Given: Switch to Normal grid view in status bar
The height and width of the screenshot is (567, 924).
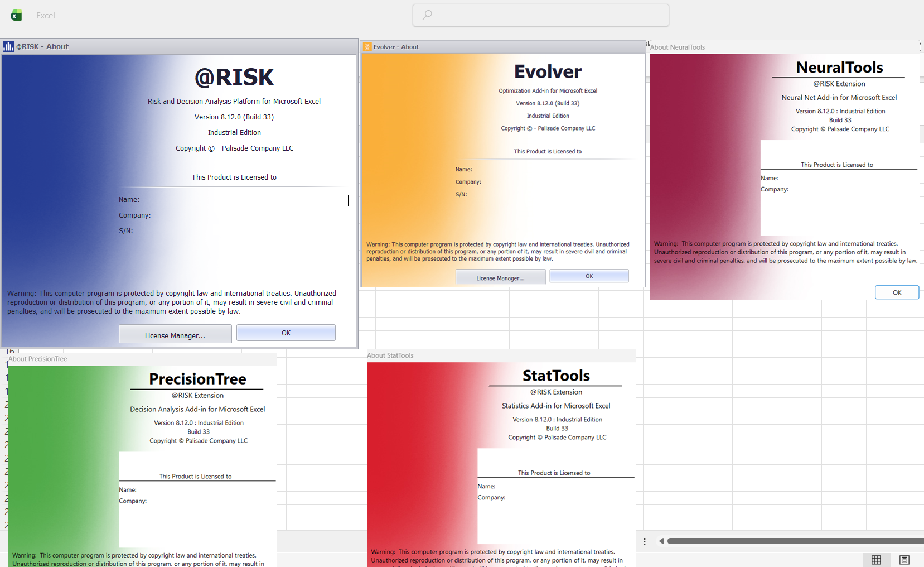Looking at the screenshot, I should tap(876, 560).
